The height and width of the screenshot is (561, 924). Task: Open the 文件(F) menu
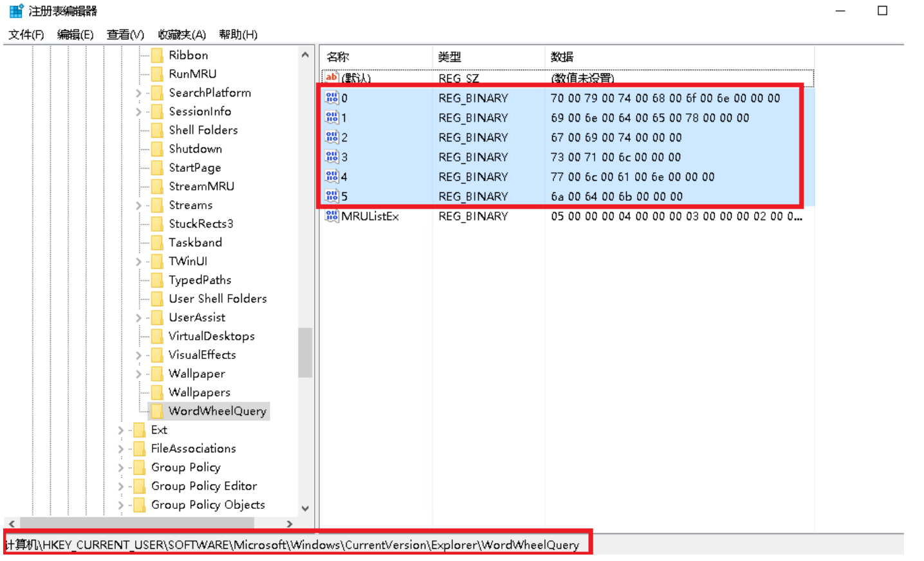(26, 35)
